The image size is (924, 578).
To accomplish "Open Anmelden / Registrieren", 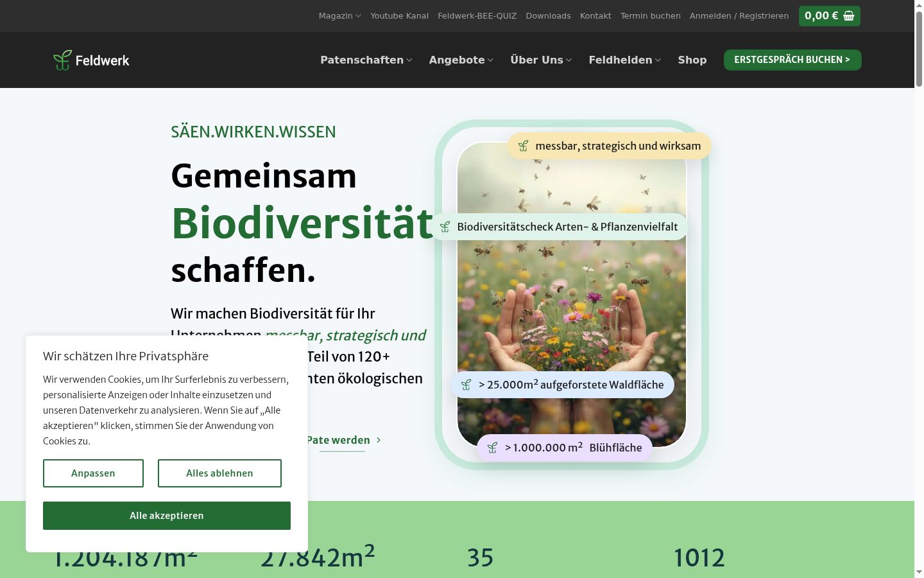I will tap(739, 16).
